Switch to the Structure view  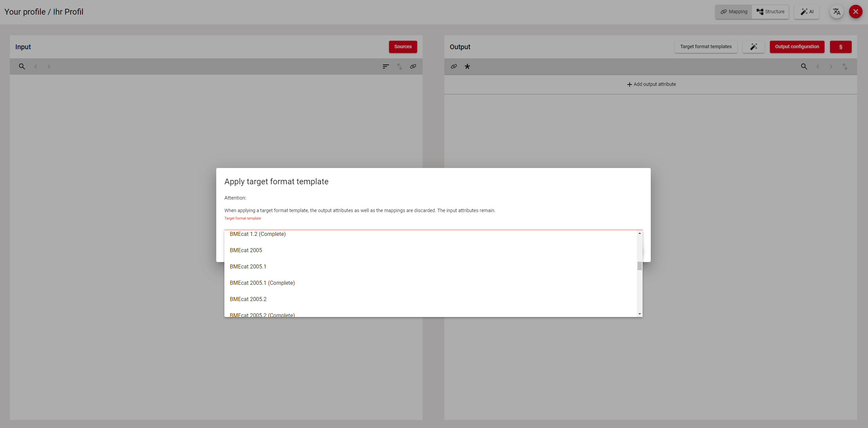[770, 12]
